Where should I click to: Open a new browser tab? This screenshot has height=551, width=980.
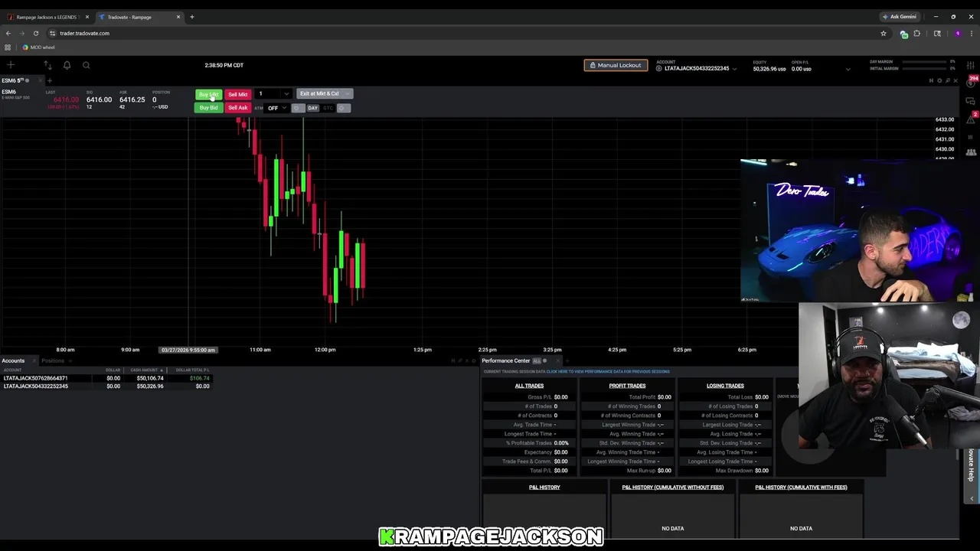click(x=192, y=17)
